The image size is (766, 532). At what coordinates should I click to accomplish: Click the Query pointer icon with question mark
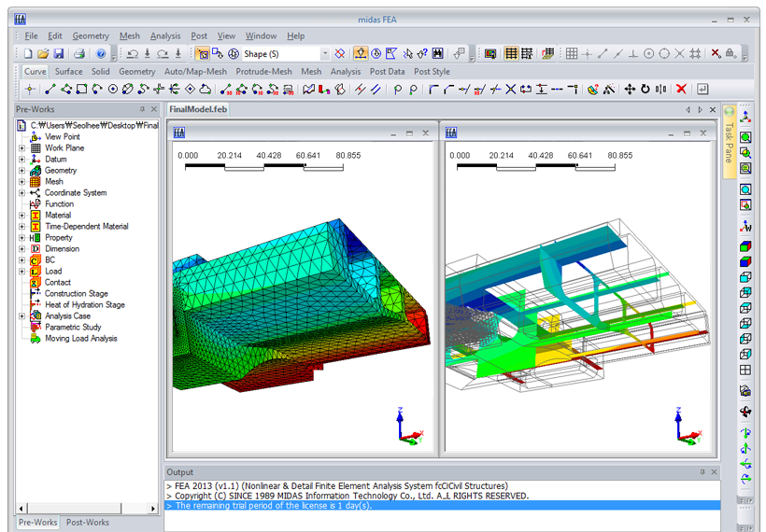[x=422, y=54]
